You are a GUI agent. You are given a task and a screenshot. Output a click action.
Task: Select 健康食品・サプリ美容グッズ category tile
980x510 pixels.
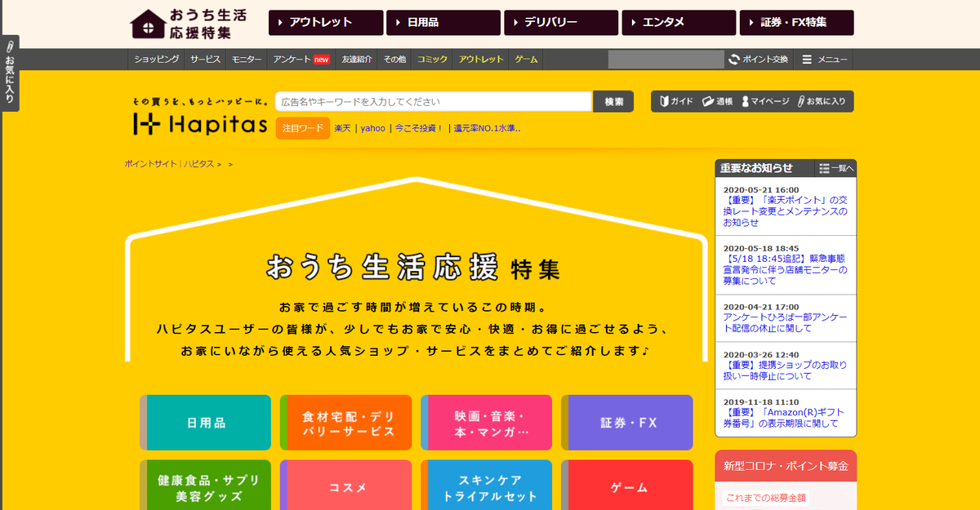click(x=206, y=486)
